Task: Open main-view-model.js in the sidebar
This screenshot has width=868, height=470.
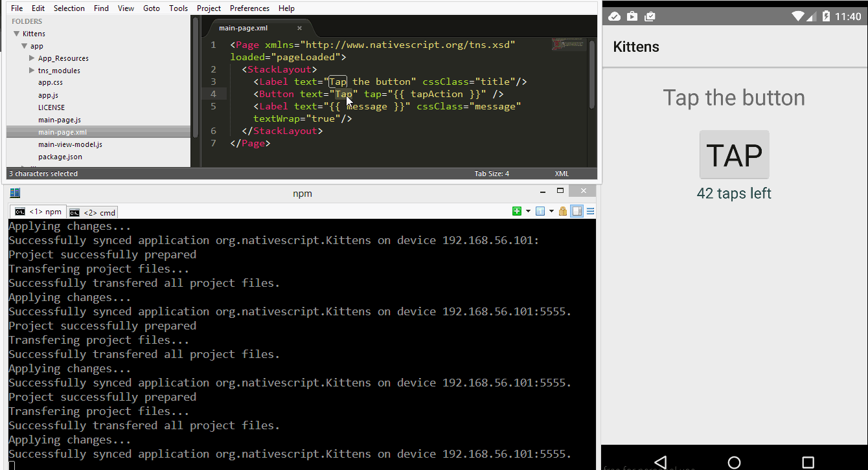Action: click(70, 144)
